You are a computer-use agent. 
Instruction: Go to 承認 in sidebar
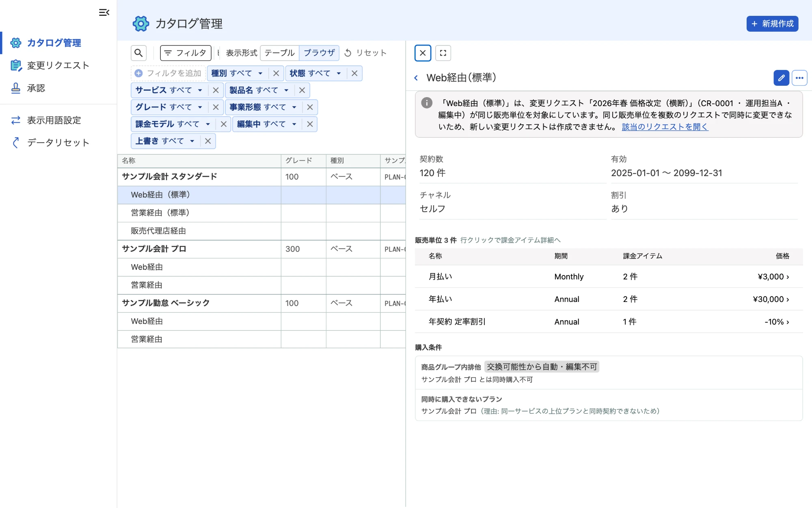[58, 88]
